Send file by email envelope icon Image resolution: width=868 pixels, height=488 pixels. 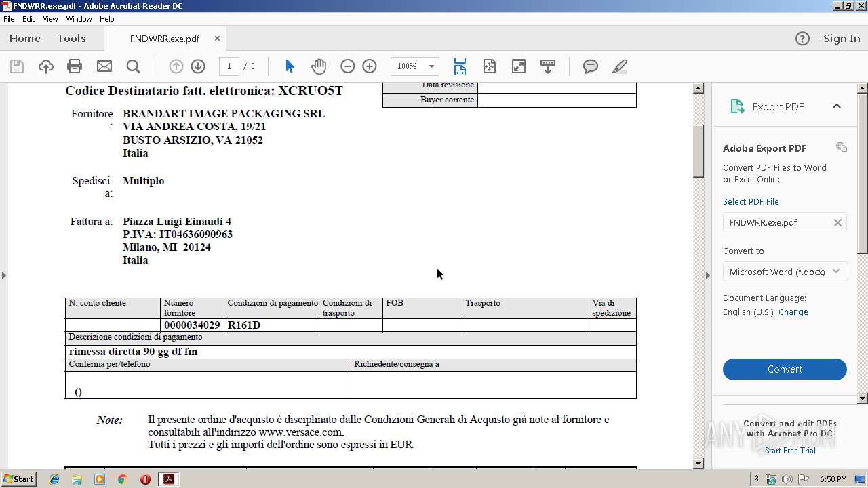click(104, 66)
